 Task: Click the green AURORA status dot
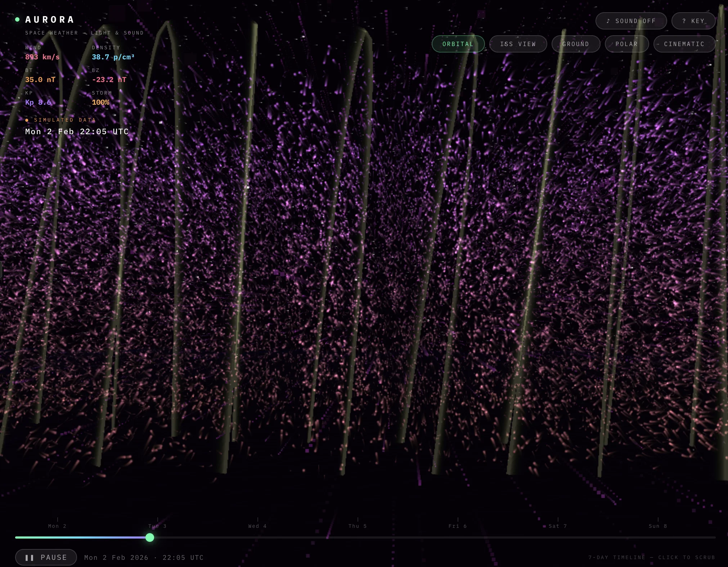[x=17, y=19]
